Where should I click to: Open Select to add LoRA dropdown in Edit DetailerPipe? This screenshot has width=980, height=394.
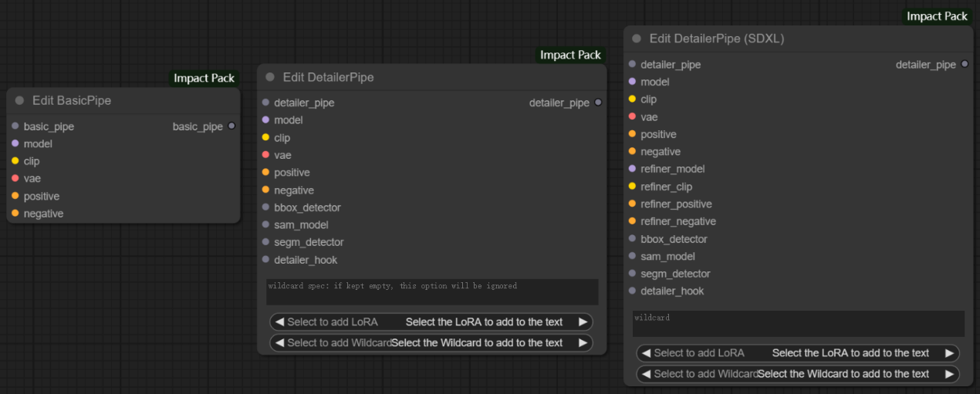(x=431, y=322)
